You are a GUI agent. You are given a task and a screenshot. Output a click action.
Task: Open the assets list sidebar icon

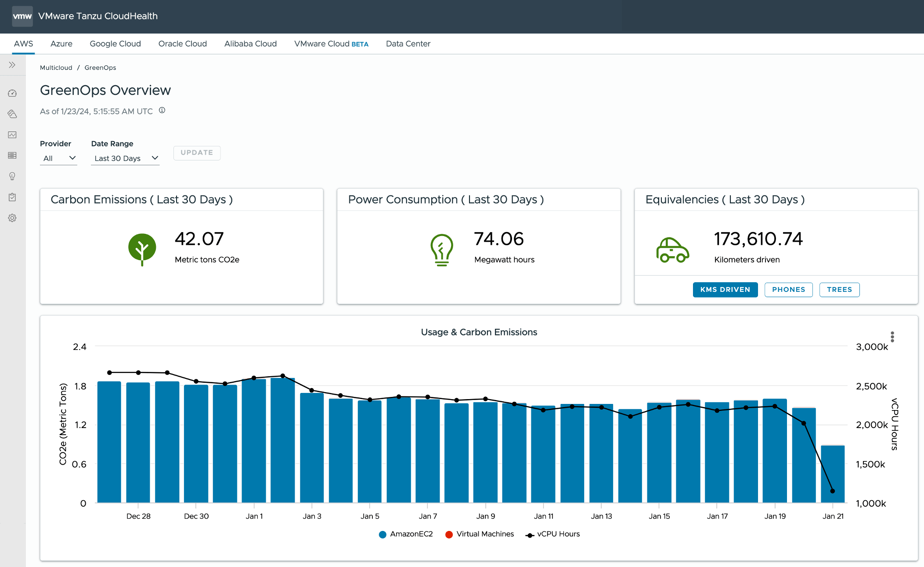[12, 156]
